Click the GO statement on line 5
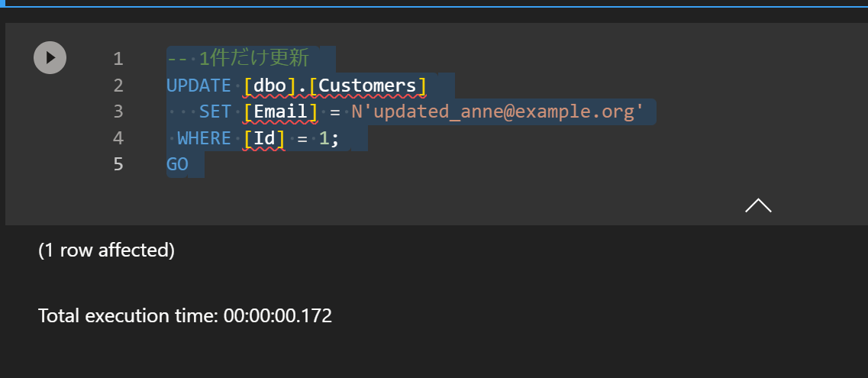868x378 pixels. click(x=177, y=164)
